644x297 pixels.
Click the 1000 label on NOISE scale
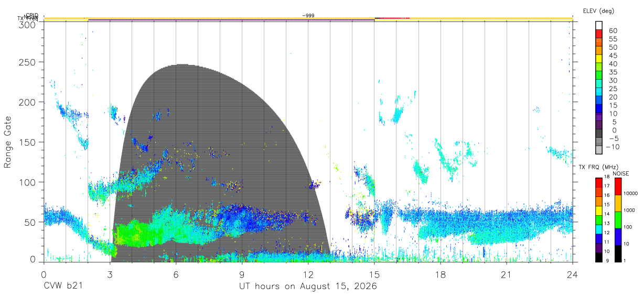tap(630, 210)
